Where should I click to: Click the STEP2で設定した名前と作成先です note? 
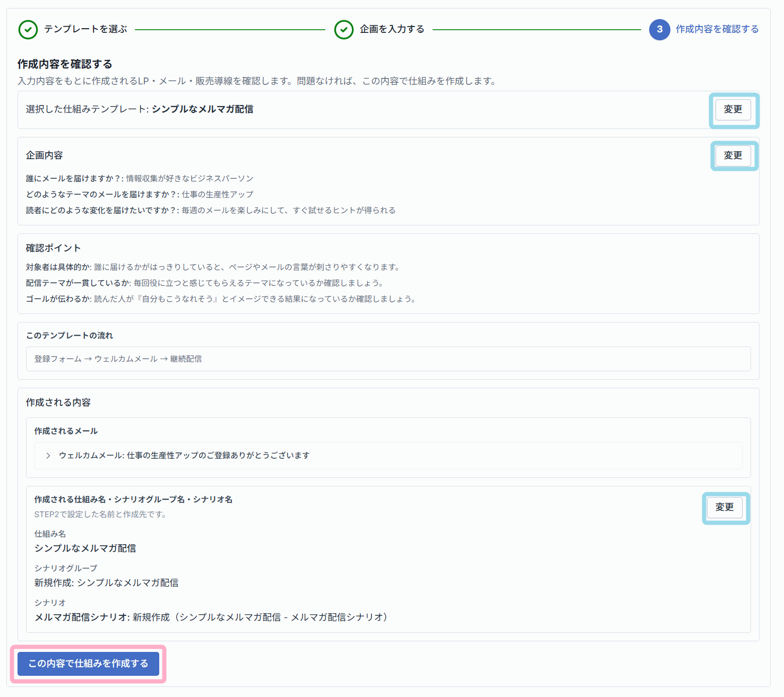point(101,515)
